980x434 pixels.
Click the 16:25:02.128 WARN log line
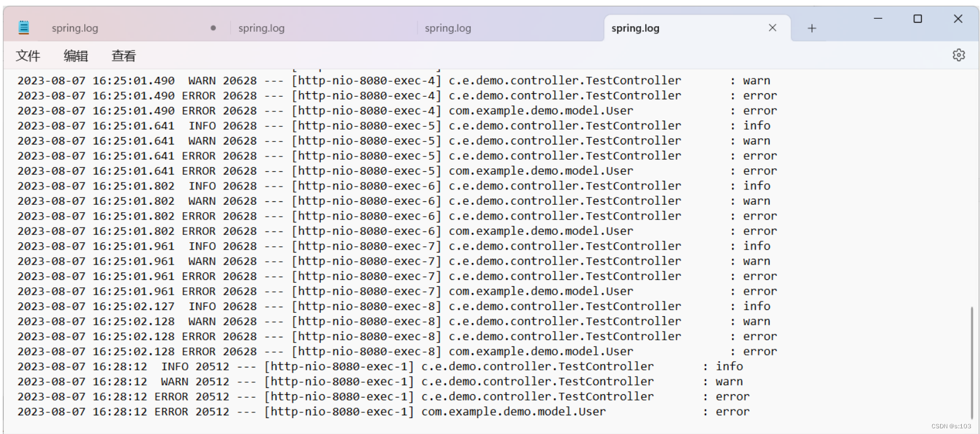(x=393, y=322)
